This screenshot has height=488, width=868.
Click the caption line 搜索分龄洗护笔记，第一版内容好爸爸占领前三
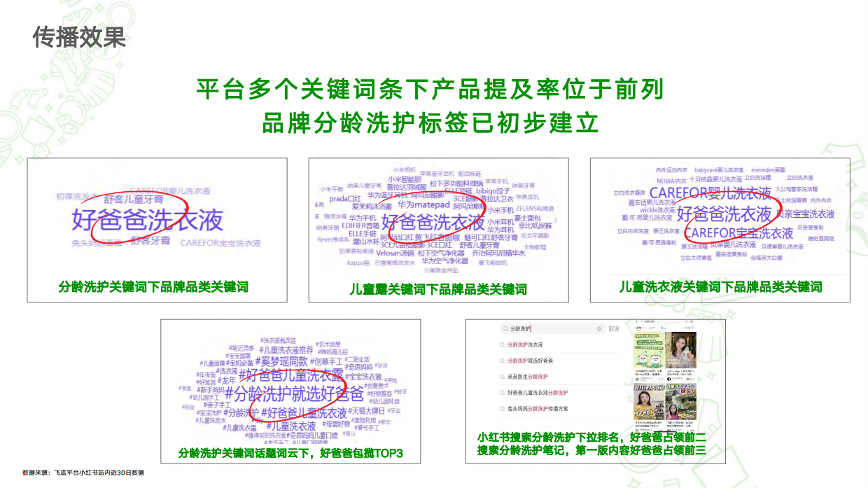point(591,451)
